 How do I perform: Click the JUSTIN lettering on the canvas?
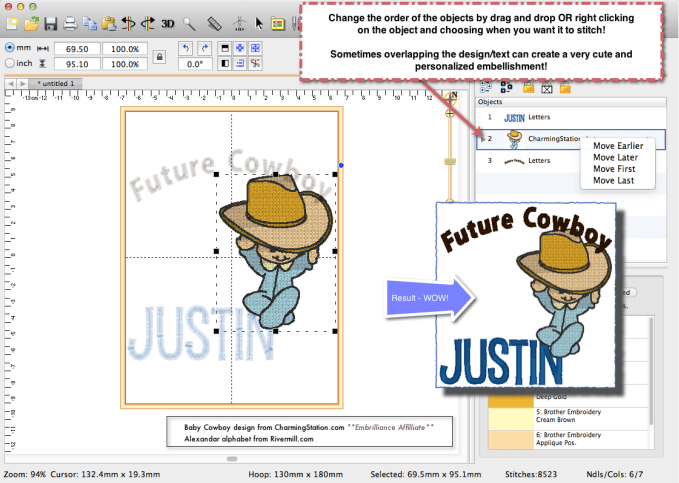click(201, 333)
